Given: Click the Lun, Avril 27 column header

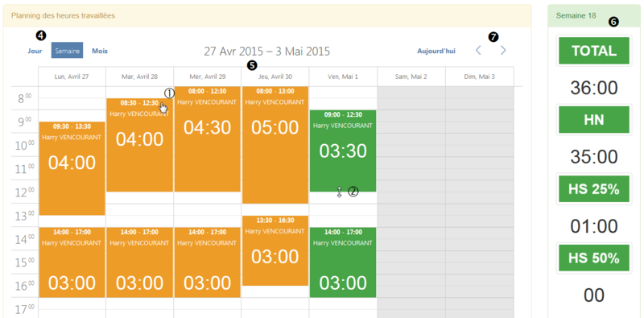Looking at the screenshot, I should 72,76.
